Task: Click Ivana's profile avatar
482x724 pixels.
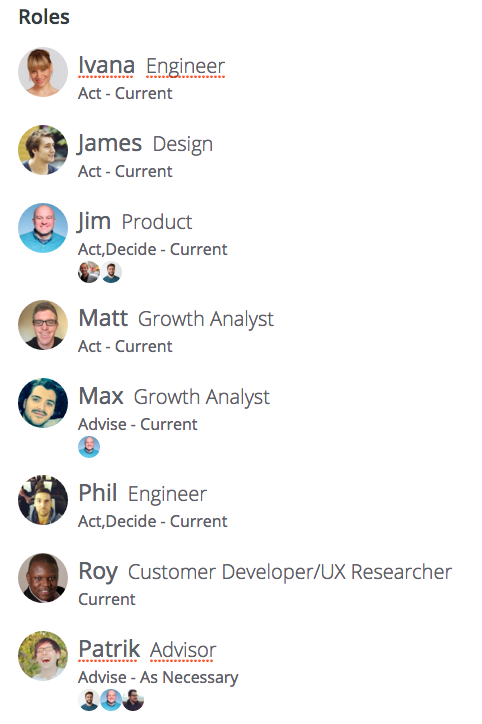Action: [x=43, y=72]
